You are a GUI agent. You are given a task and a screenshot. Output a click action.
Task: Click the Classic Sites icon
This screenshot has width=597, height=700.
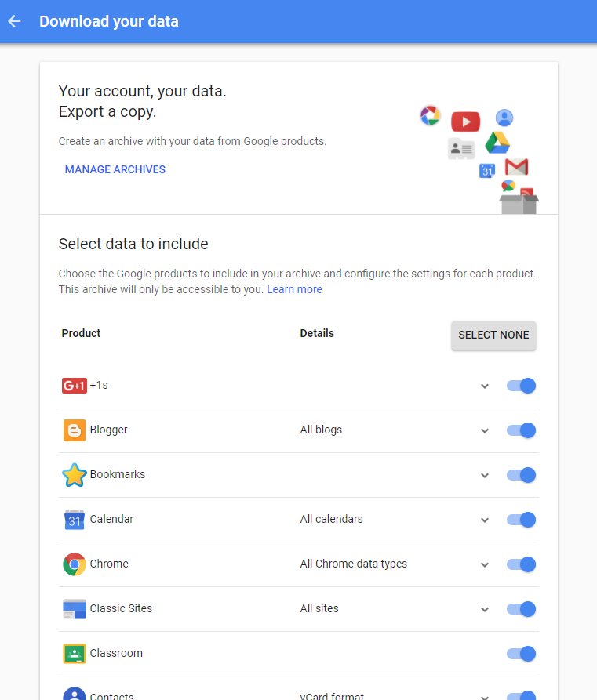point(75,609)
